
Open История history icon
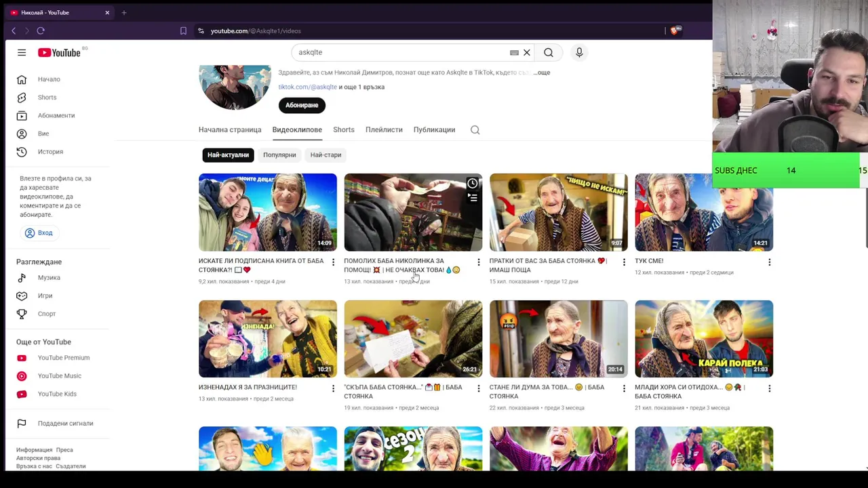point(22,152)
